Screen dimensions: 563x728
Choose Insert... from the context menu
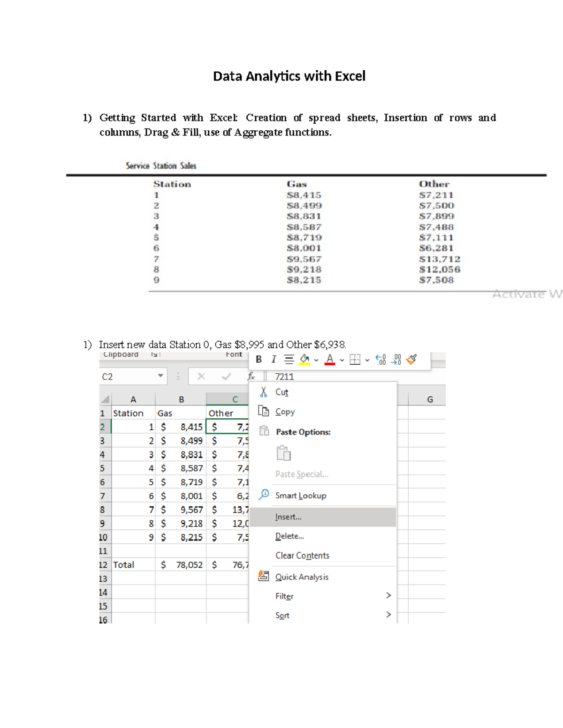[x=287, y=517]
